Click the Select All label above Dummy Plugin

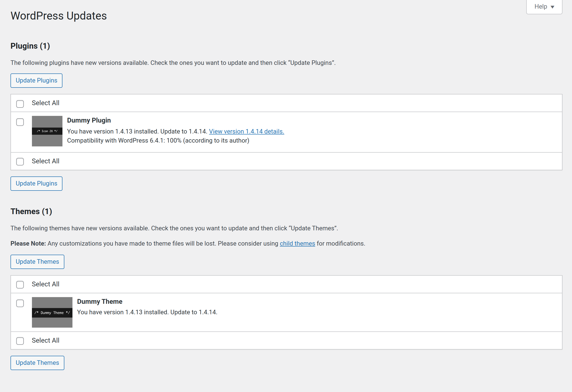pos(46,103)
